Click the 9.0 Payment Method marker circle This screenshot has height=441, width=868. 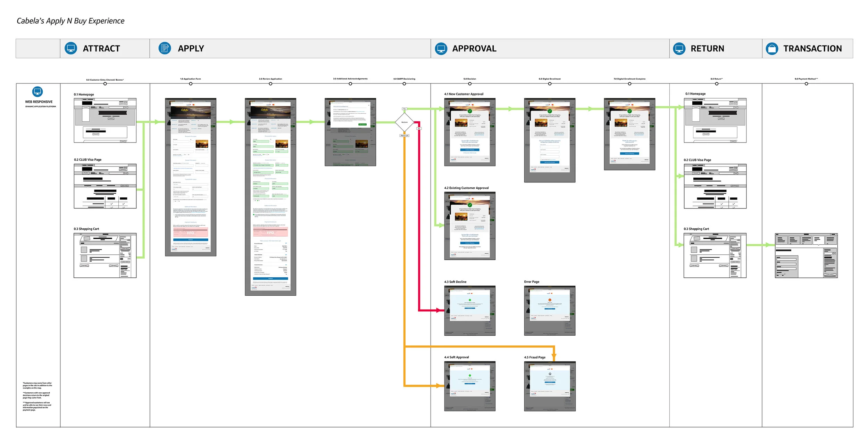tap(806, 84)
